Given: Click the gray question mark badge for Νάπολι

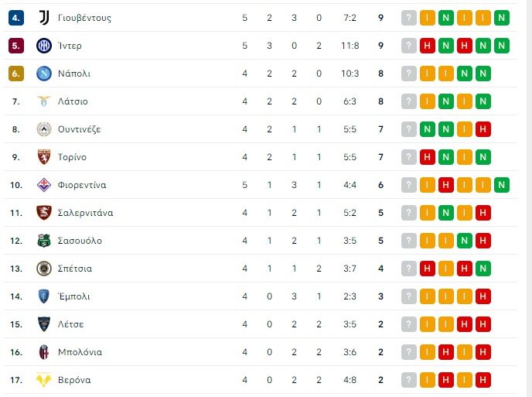Looking at the screenshot, I should [x=409, y=74].
